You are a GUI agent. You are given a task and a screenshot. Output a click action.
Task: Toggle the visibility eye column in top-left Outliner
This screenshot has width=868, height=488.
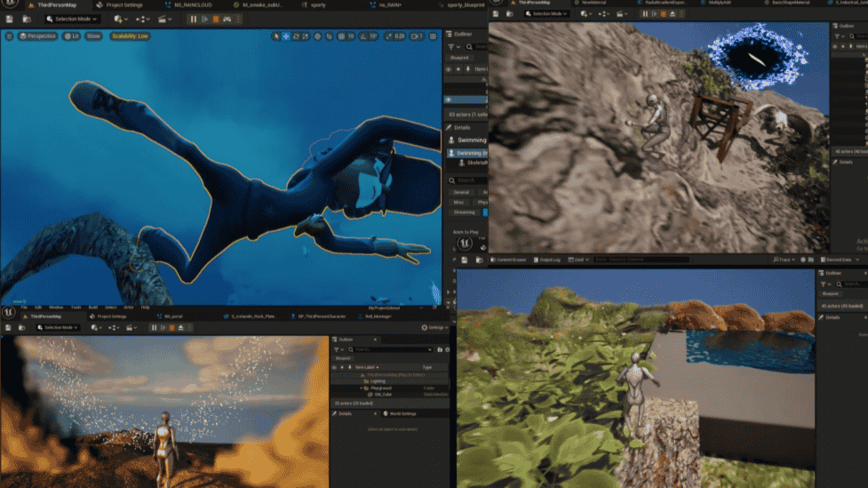point(449,69)
